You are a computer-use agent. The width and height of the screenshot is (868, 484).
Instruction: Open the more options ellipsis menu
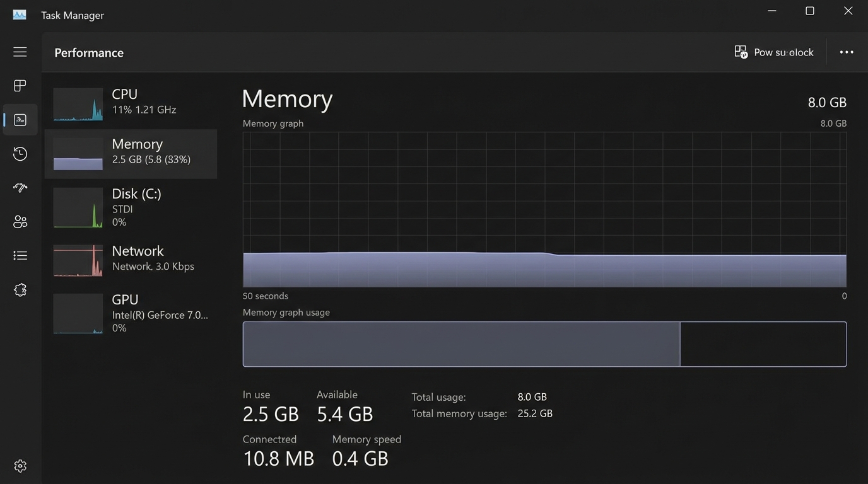[x=846, y=52]
